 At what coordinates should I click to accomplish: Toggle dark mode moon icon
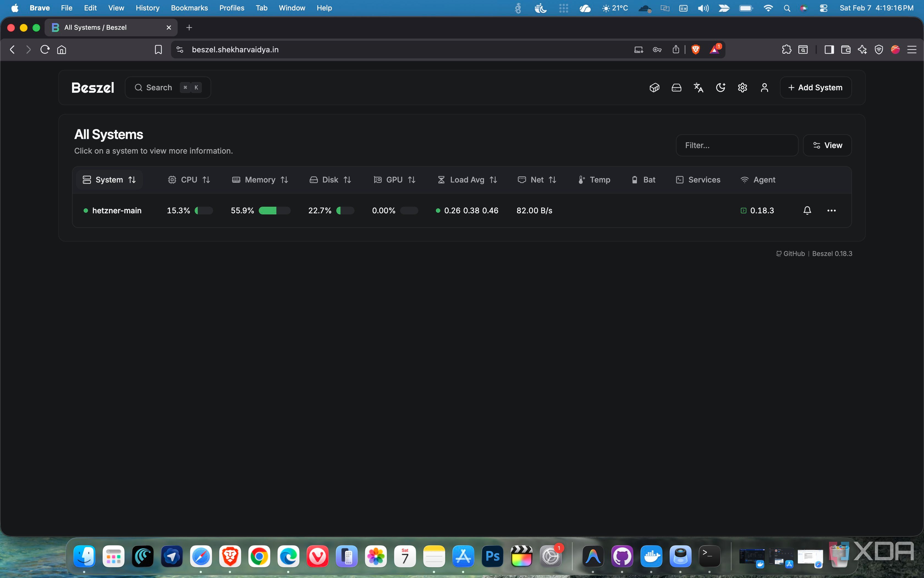(721, 88)
